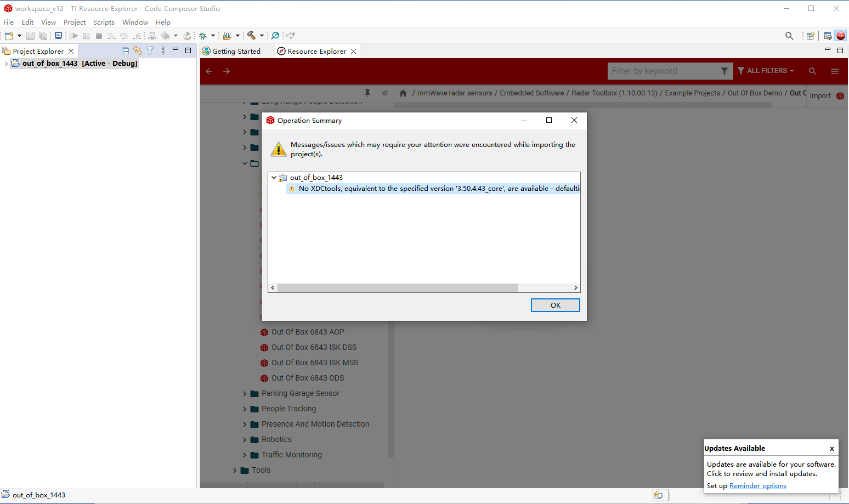Select the XDCtools warning message row
Screen dimensions: 849x504
433,189
